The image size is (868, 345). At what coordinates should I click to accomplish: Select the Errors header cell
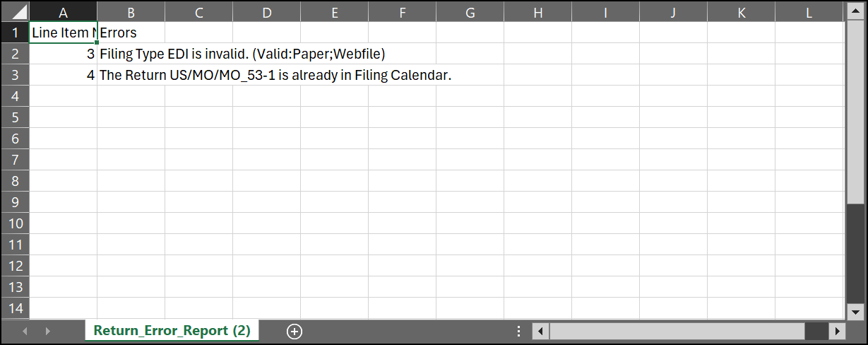[131, 33]
